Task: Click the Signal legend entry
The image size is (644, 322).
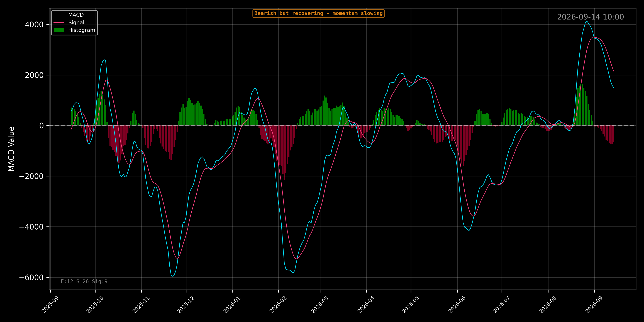Action: pyautogui.click(x=69, y=23)
